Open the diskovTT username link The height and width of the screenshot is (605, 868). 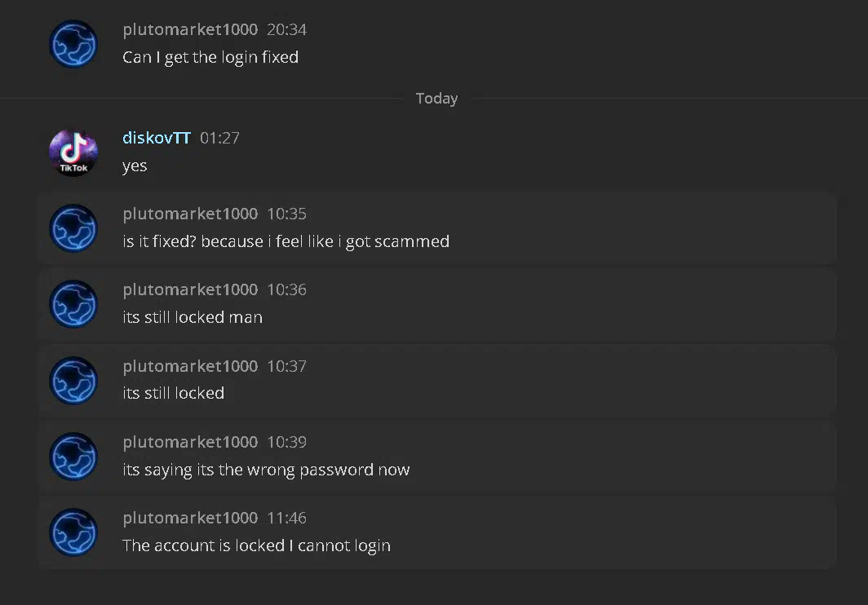click(x=156, y=137)
